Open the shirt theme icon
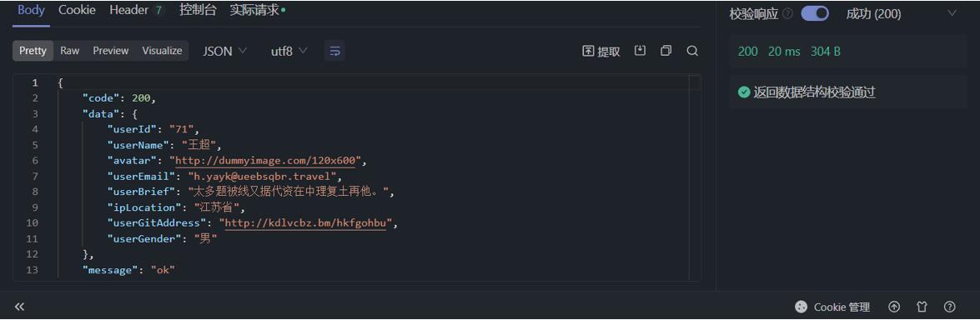This screenshot has height=320, width=980. click(922, 307)
